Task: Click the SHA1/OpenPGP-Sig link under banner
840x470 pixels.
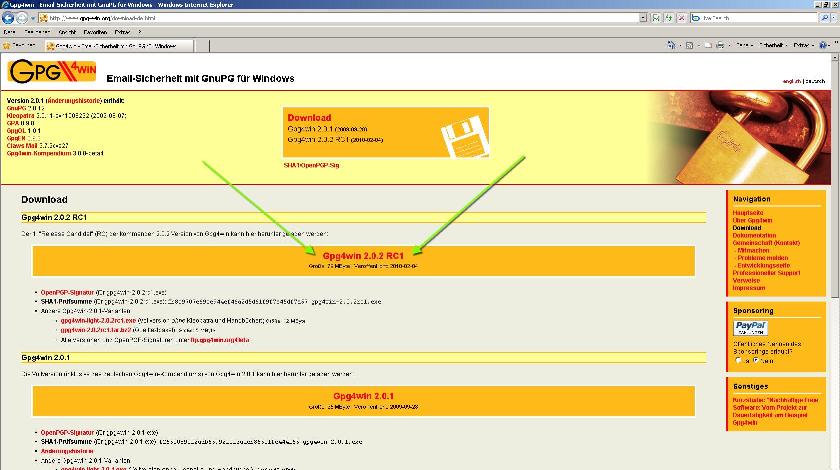Action: (x=311, y=165)
